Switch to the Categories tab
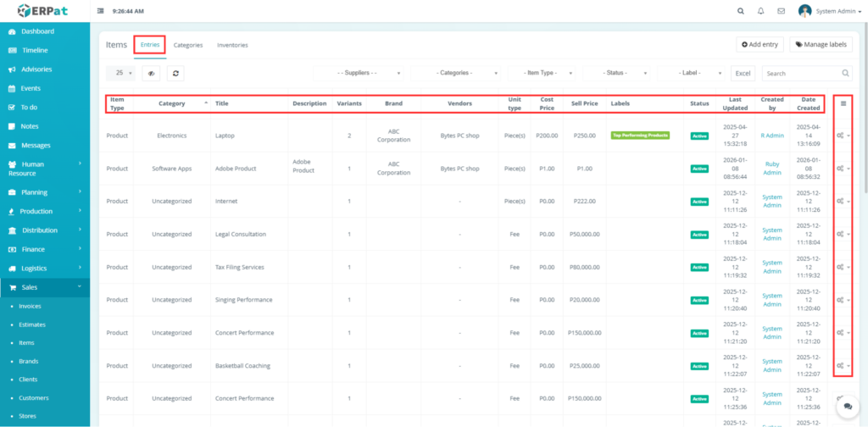868x427 pixels. pyautogui.click(x=187, y=45)
